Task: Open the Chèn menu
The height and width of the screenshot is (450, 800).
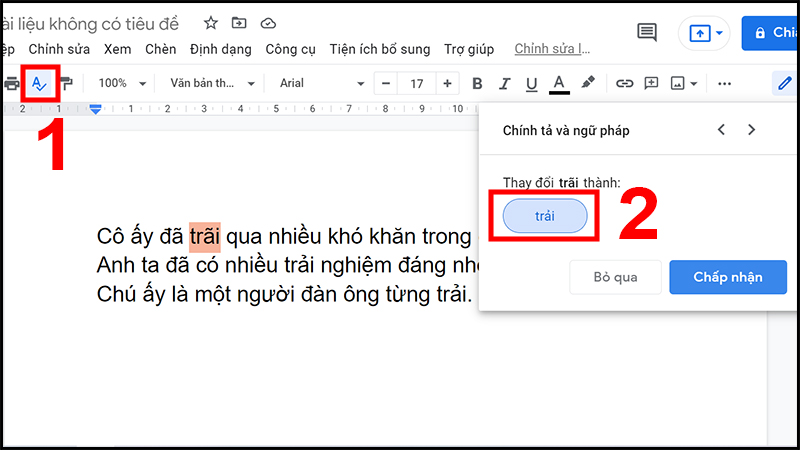Action: (160, 49)
